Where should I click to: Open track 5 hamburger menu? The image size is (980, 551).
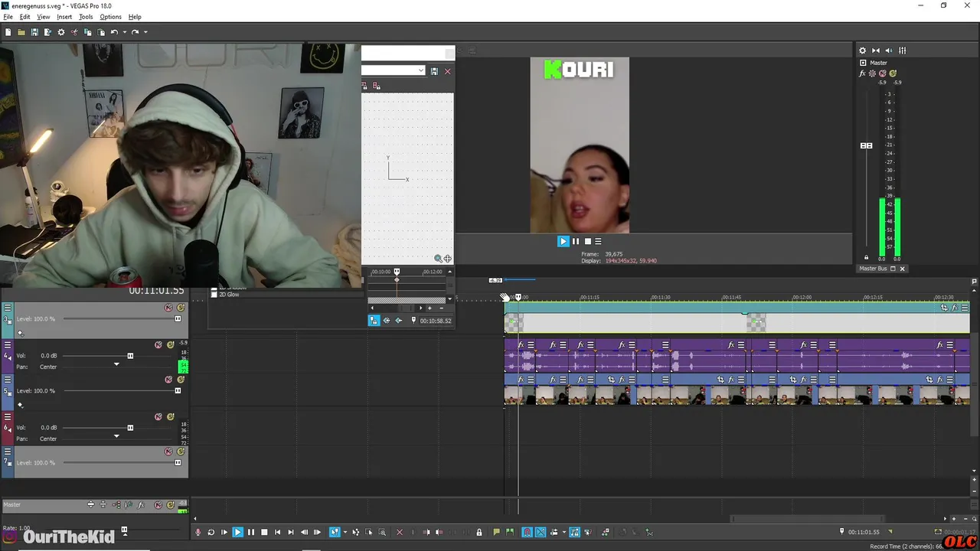[x=8, y=380]
